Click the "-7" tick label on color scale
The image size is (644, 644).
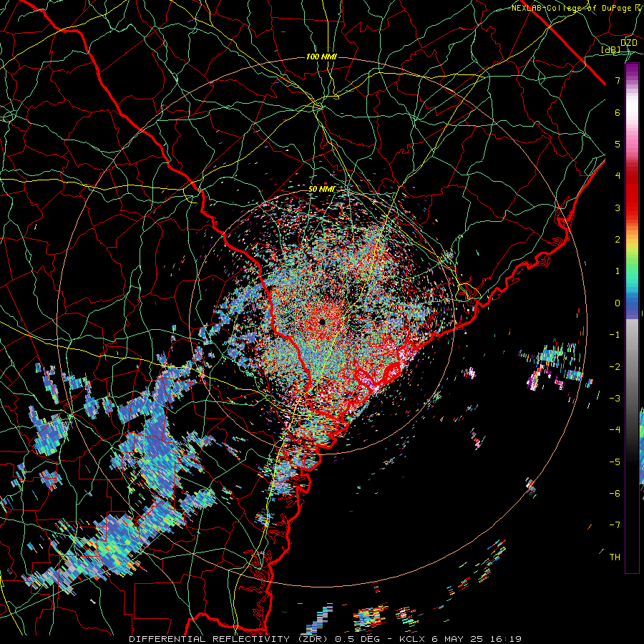(615, 525)
